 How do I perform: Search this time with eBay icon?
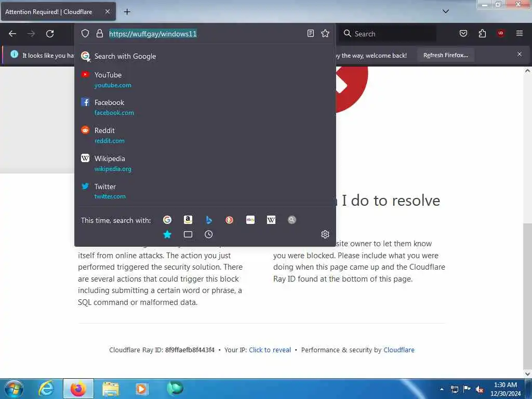(x=250, y=220)
